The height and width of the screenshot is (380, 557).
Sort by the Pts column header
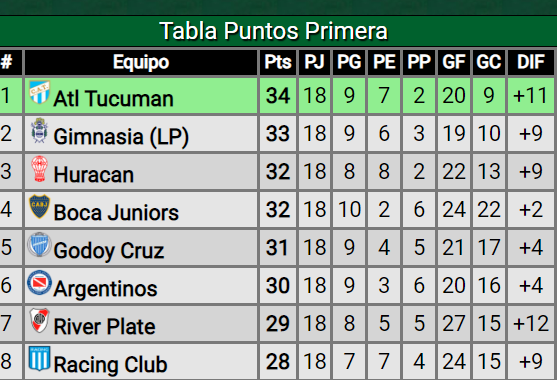point(278,62)
